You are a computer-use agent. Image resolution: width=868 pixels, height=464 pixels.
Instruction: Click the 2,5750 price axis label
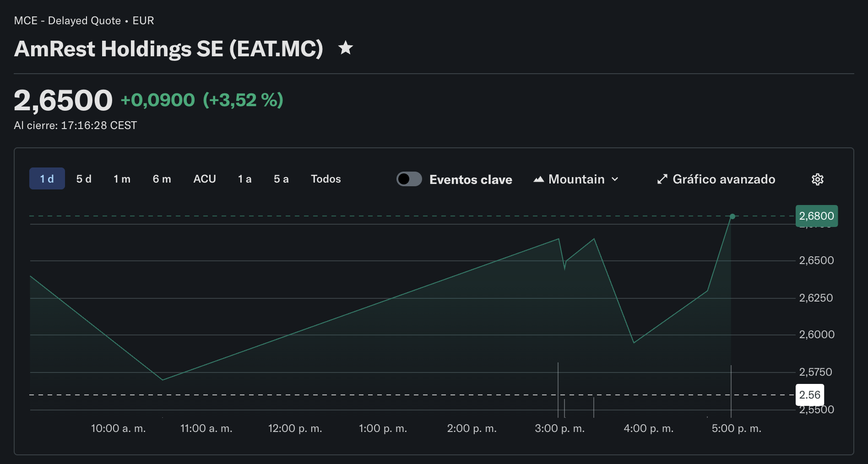pos(816,372)
